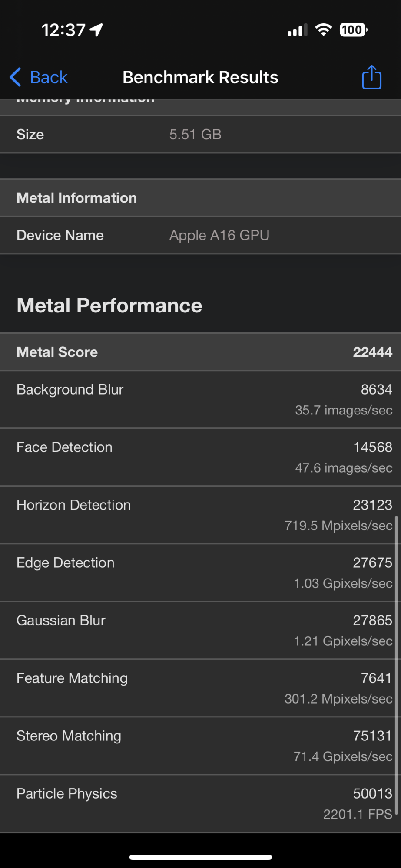Select the Particle Physics result row
Image resolution: width=401 pixels, height=868 pixels.
(200, 803)
